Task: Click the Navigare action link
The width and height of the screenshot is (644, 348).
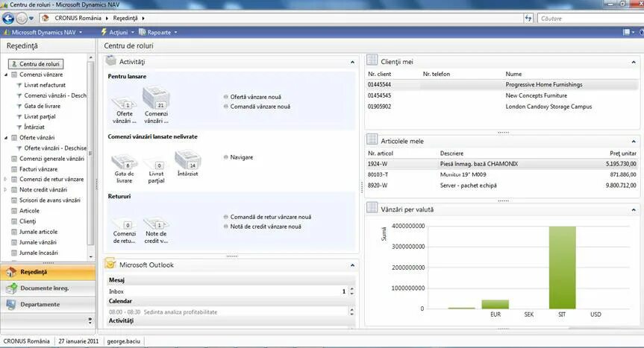Action: tap(242, 157)
